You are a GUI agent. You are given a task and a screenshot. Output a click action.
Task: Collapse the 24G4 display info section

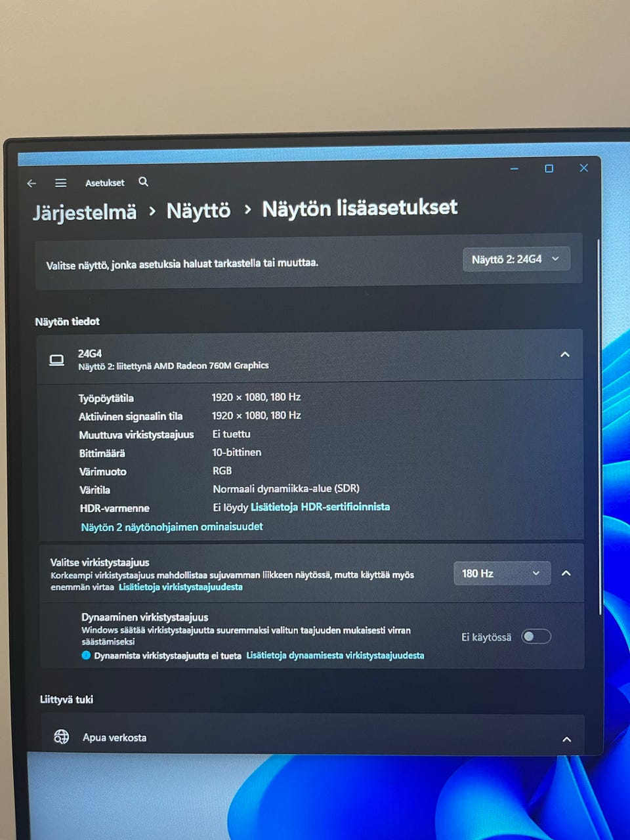[x=565, y=354]
